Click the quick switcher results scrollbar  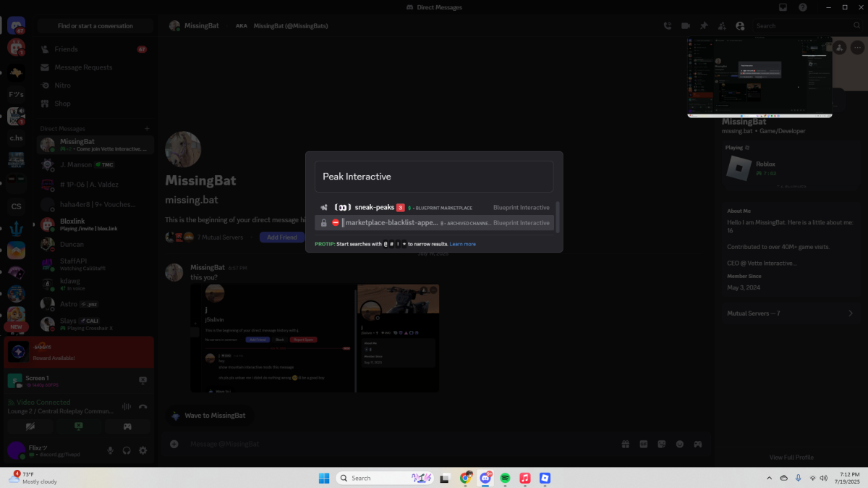557,215
